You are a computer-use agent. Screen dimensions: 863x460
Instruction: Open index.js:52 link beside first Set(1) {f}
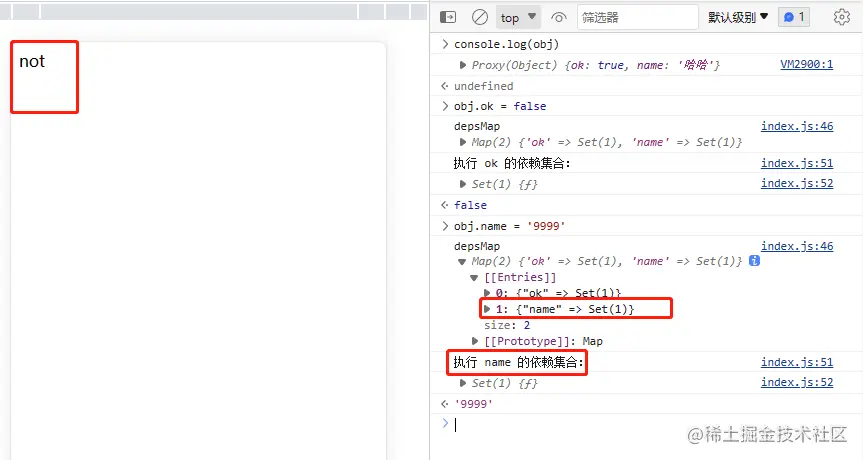coord(797,183)
